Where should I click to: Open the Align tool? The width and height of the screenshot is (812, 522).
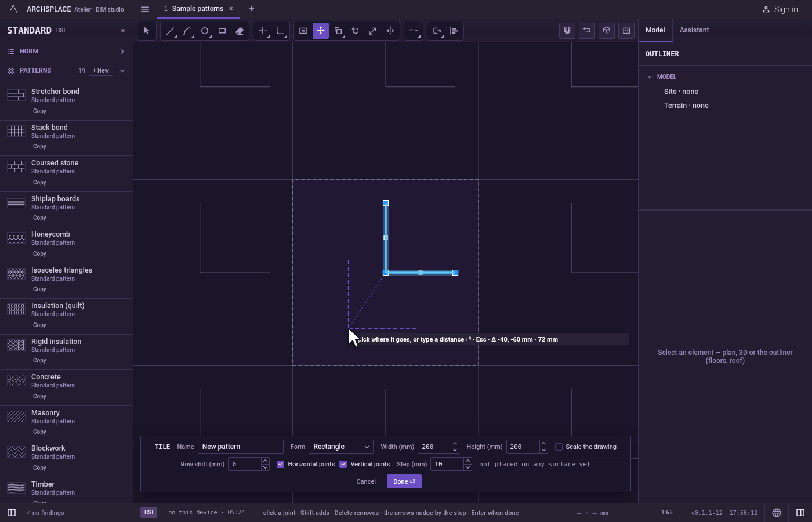pyautogui.click(x=454, y=31)
